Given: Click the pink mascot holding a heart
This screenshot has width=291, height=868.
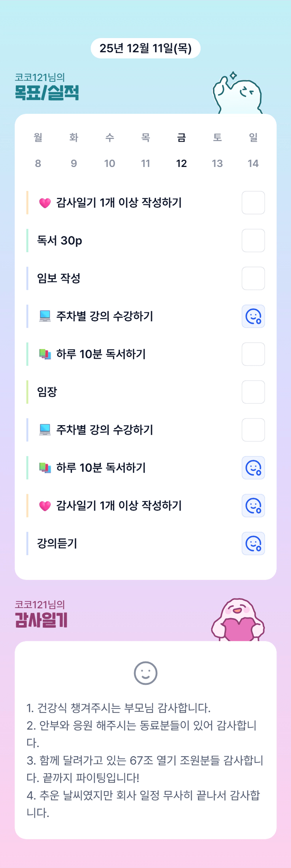Looking at the screenshot, I should point(238,621).
